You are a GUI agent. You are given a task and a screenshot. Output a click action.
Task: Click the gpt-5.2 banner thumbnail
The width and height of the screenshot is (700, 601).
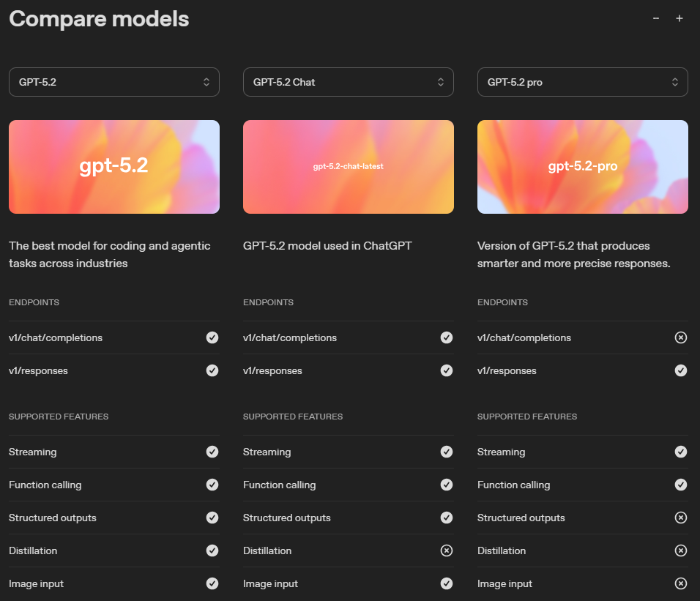point(114,166)
